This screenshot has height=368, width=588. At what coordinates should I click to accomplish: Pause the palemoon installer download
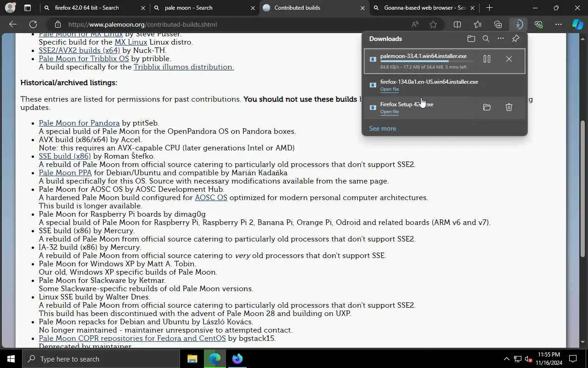pos(487,59)
